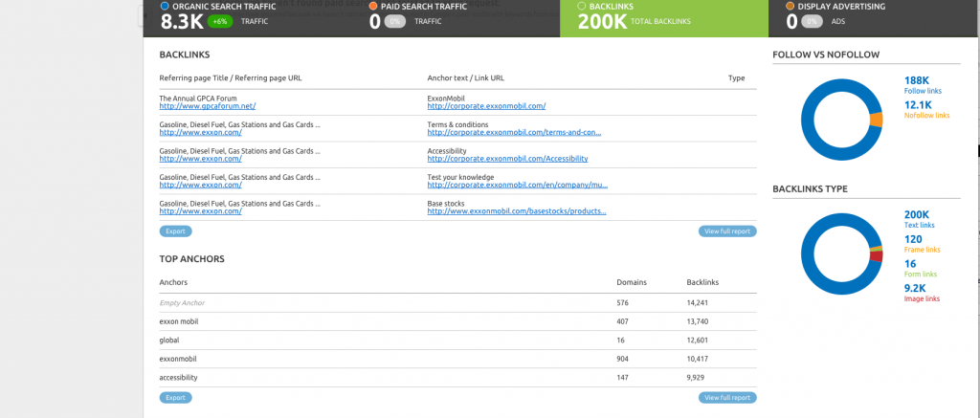View full report for Top Anchors
980x418 pixels.
tap(727, 397)
